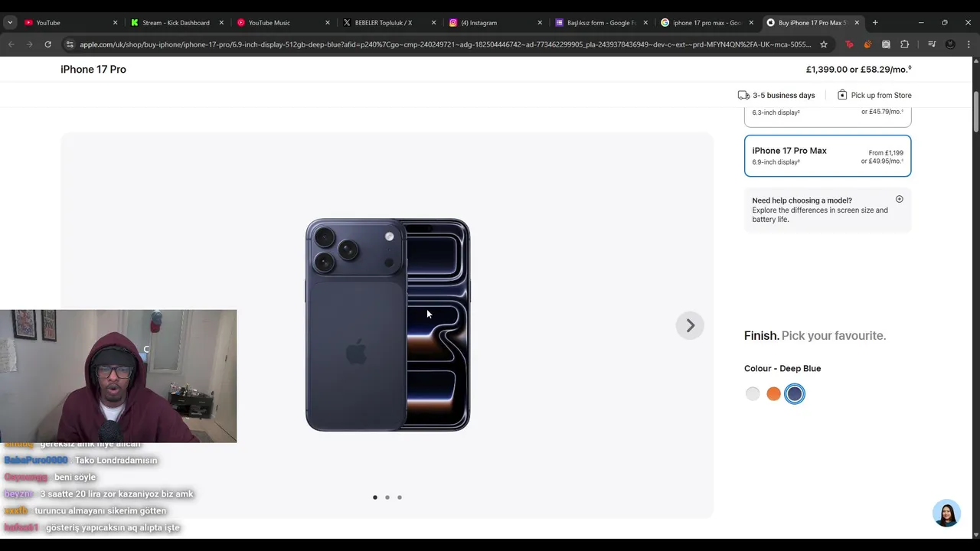Click the Finish. Pick your favourite heading

tap(815, 336)
